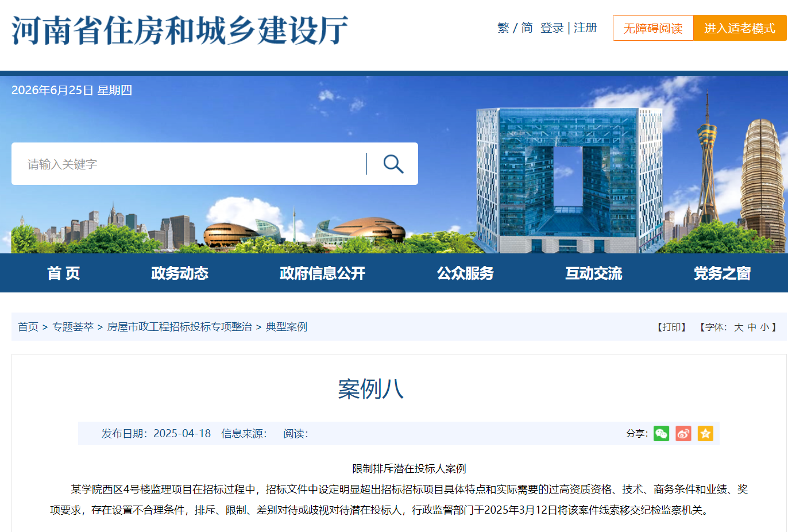Open the 政务动态 menu
The image size is (788, 532).
tap(180, 273)
